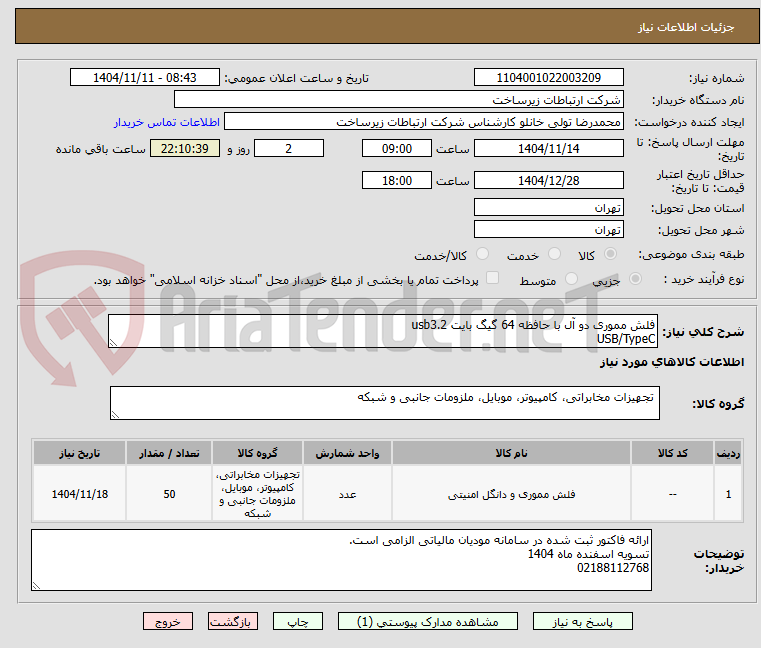Click the table's گروه کالا column header

pos(257,453)
